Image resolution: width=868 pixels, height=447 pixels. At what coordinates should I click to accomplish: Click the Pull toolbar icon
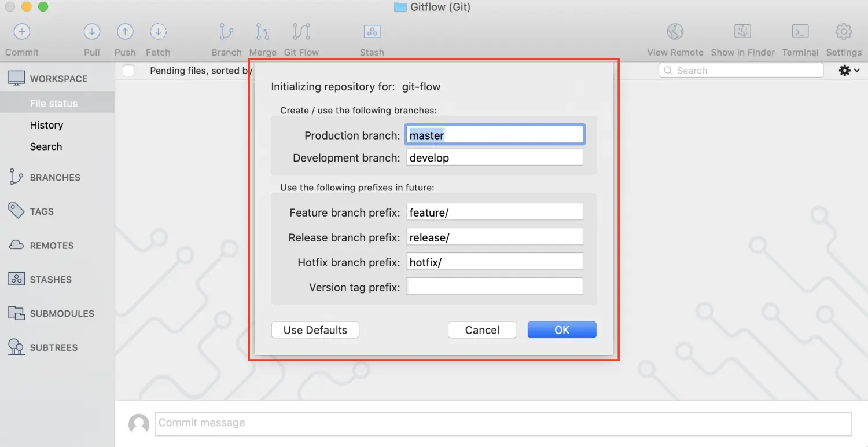pyautogui.click(x=92, y=32)
